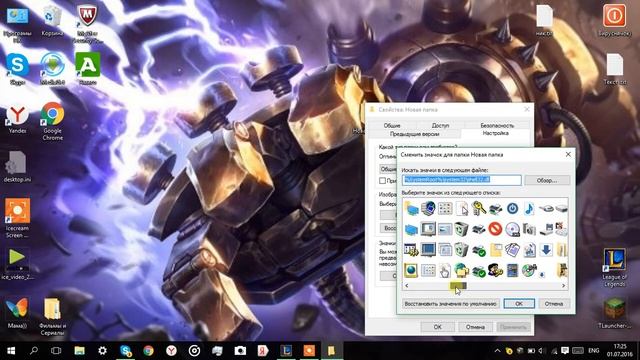Screen dimensions: 640x360
Task: Open Settings gear in the taskbar
Action: pyautogui.click(x=102, y=351)
